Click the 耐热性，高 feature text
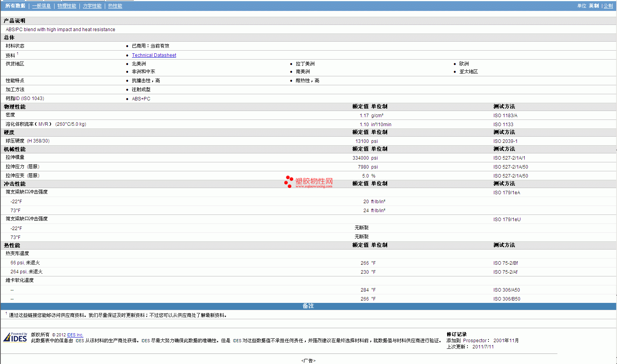The image size is (617, 364). (307, 81)
